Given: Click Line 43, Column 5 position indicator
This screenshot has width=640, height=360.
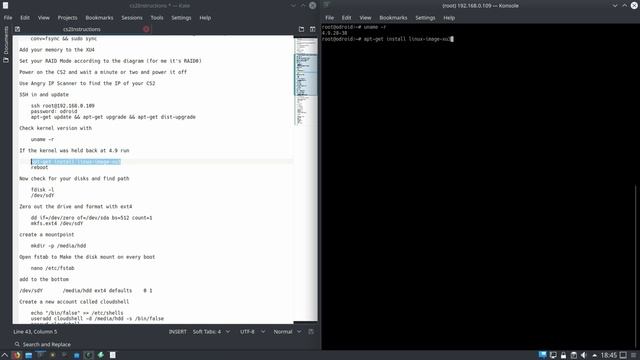Looking at the screenshot, I should 35,332.
